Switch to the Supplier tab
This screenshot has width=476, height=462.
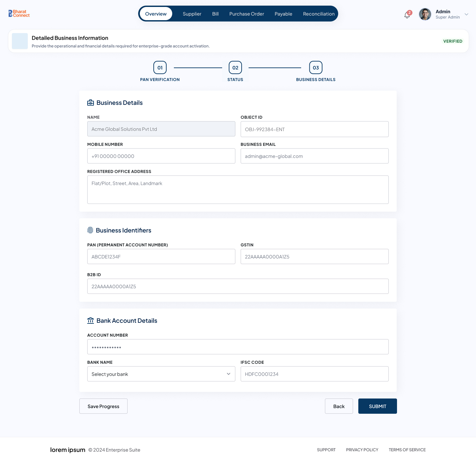pyautogui.click(x=192, y=14)
